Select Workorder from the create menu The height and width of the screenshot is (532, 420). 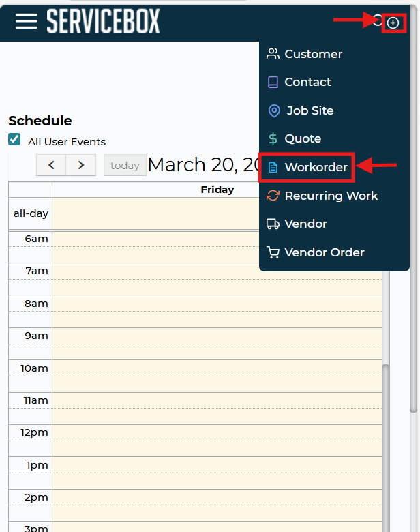[x=316, y=167]
